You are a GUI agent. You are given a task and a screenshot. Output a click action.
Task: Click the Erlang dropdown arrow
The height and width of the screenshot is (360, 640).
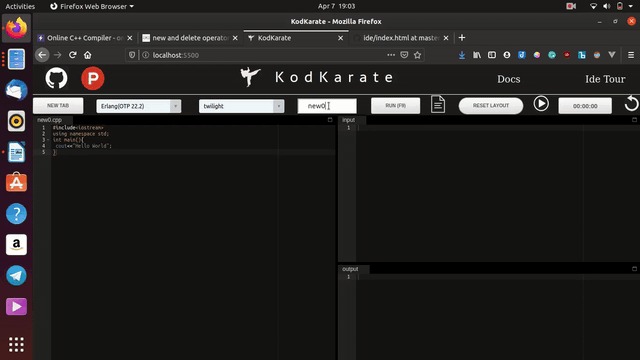pos(176,106)
